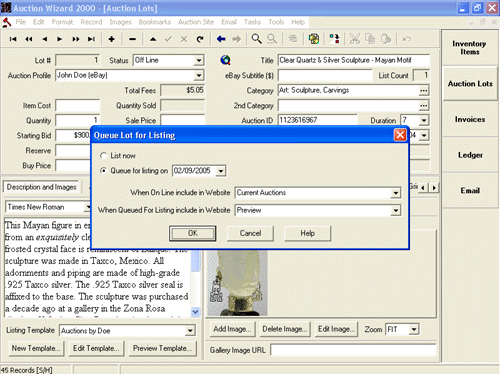This screenshot has height=374, width=500.
Task: Go to previous record arrow
Action: [44, 39]
